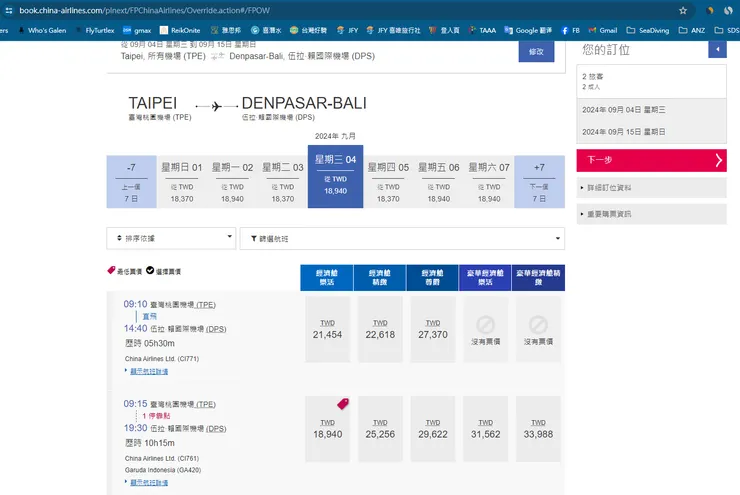
Task: Open the sort-by dropdown
Action: [171, 238]
